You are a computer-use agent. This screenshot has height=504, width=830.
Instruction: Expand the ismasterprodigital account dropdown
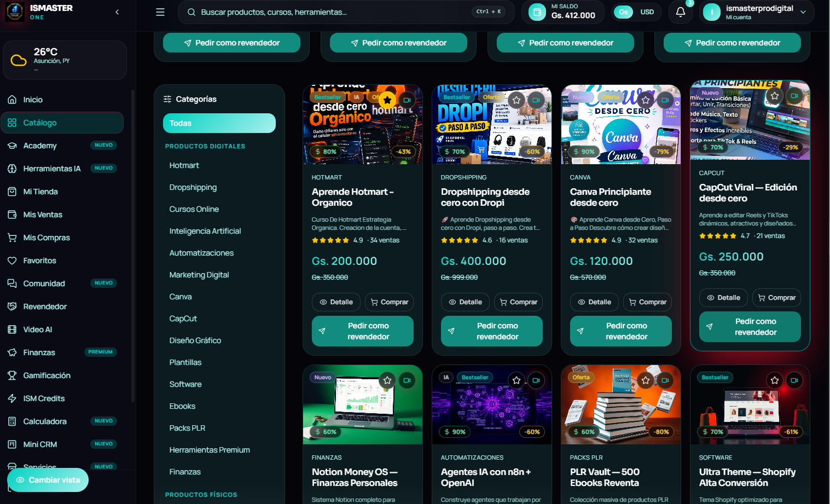click(757, 12)
